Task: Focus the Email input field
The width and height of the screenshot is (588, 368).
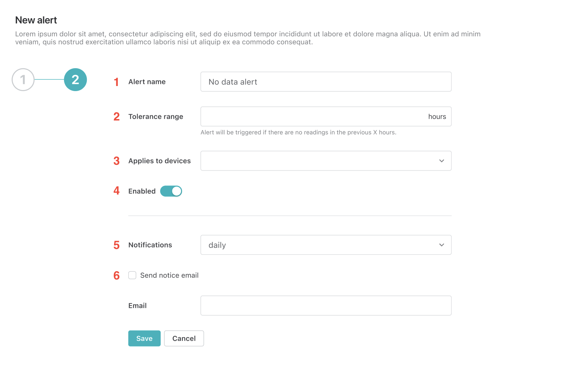Action: (326, 306)
